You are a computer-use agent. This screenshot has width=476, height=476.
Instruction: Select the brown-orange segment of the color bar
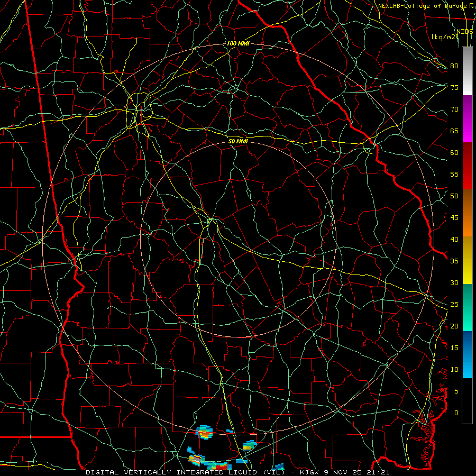point(467,213)
